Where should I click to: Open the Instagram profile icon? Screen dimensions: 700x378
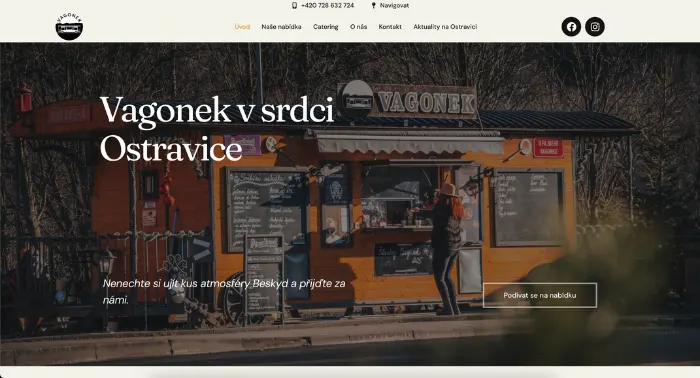point(595,27)
